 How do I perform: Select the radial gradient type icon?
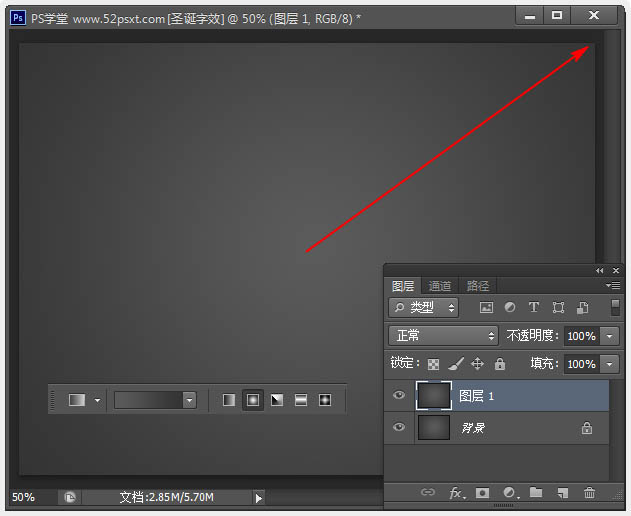click(253, 400)
